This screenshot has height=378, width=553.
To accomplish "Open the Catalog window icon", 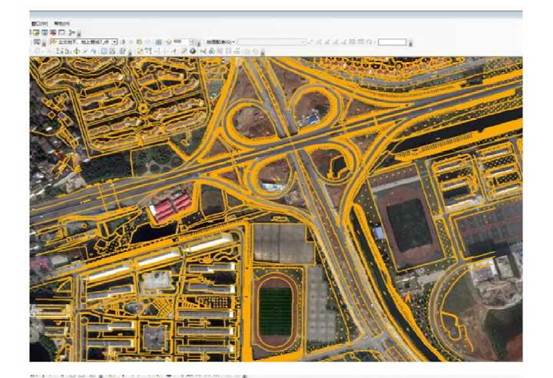I will point(36,32).
